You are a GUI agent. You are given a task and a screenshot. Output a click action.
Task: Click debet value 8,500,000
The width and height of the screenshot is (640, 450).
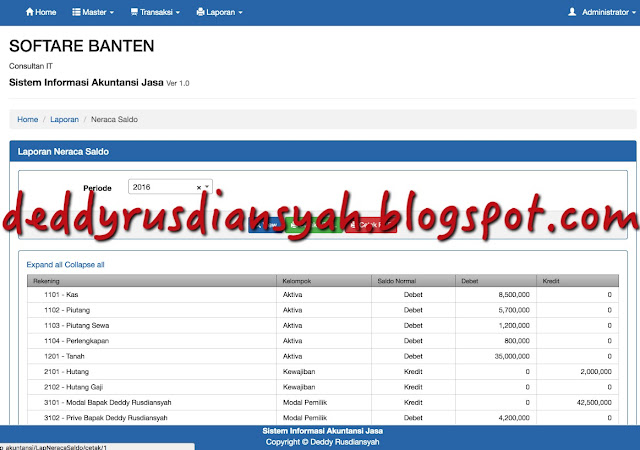point(514,295)
